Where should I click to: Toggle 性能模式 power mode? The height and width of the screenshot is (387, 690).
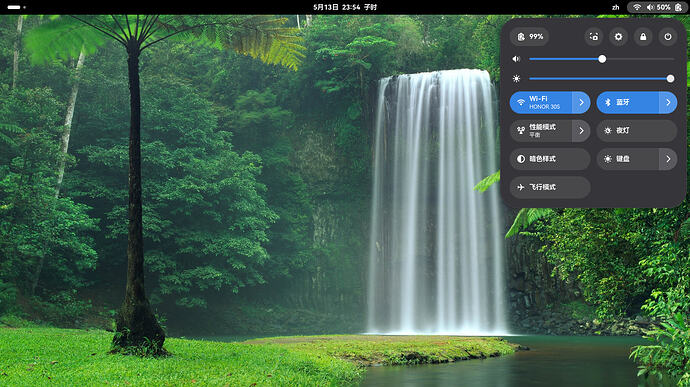(541, 131)
